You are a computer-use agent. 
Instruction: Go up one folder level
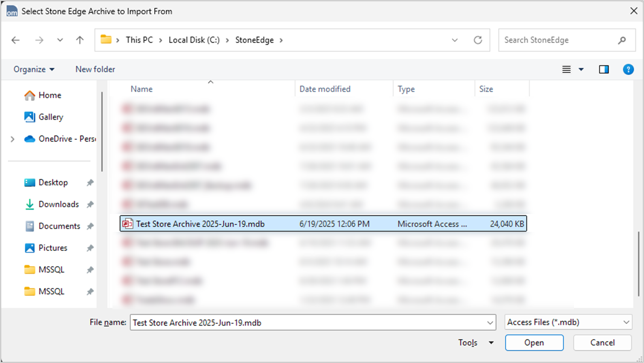coord(80,40)
